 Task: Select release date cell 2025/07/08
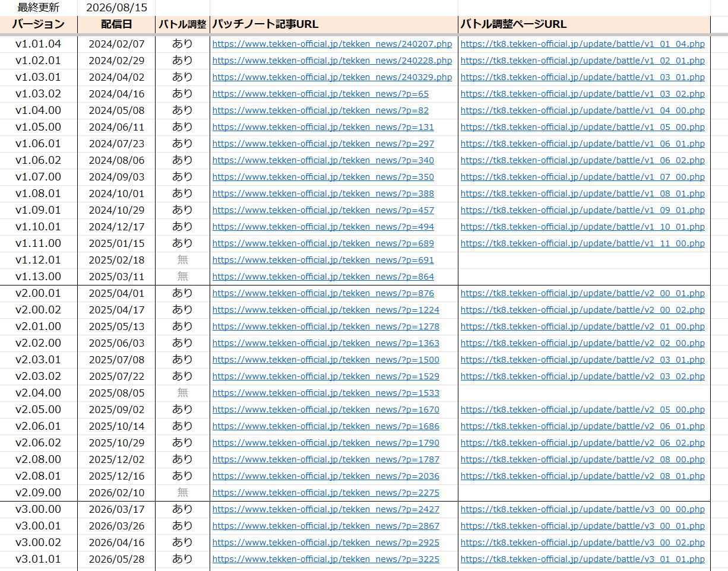click(116, 360)
